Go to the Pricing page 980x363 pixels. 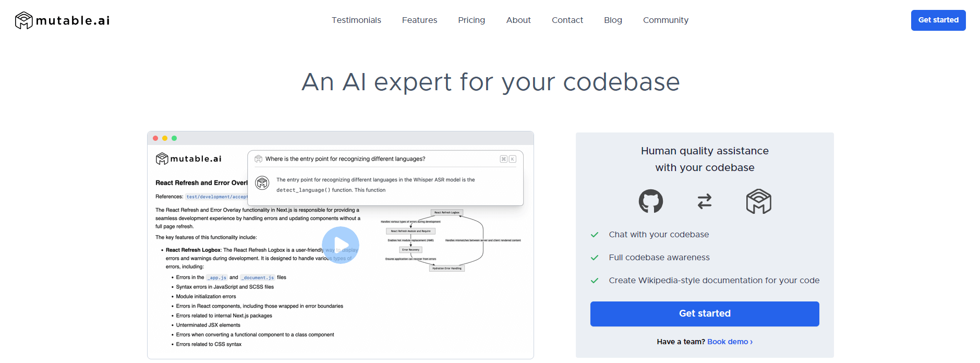(x=471, y=20)
